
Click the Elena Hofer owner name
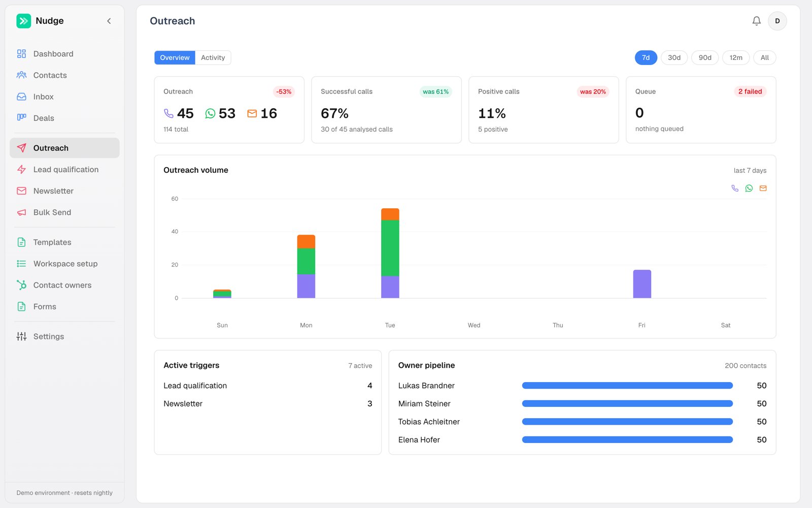[419, 440]
